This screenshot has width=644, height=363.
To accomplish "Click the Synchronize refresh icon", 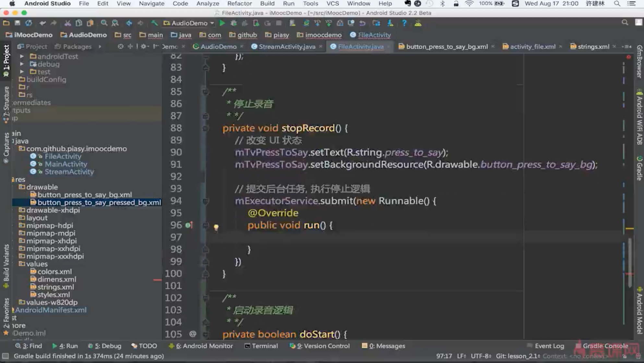I will point(29,23).
